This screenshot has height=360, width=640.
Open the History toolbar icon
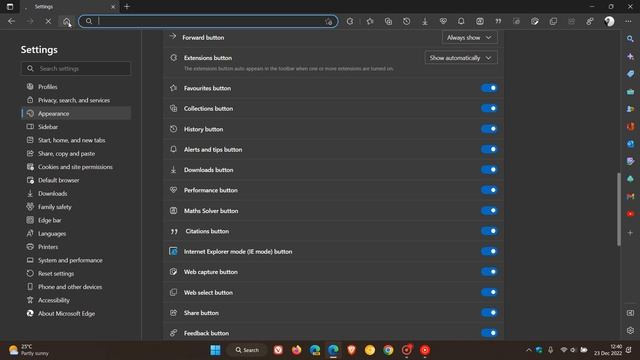click(x=407, y=21)
